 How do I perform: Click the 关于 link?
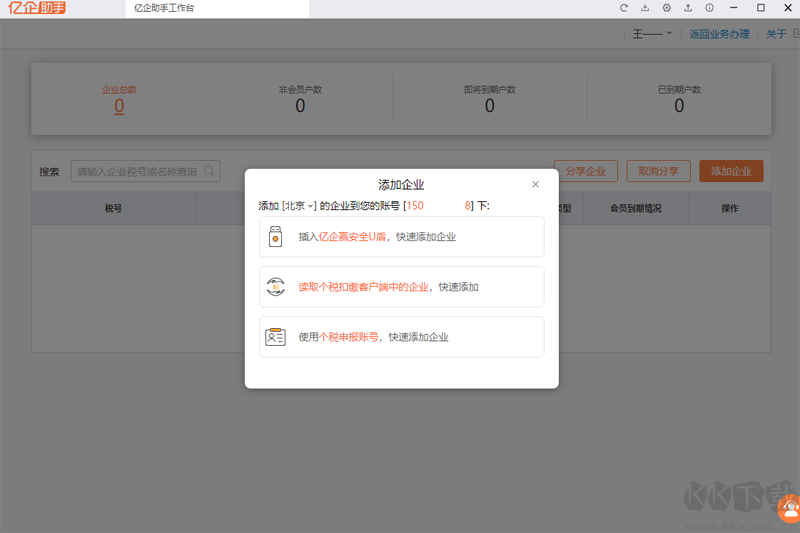(776, 34)
